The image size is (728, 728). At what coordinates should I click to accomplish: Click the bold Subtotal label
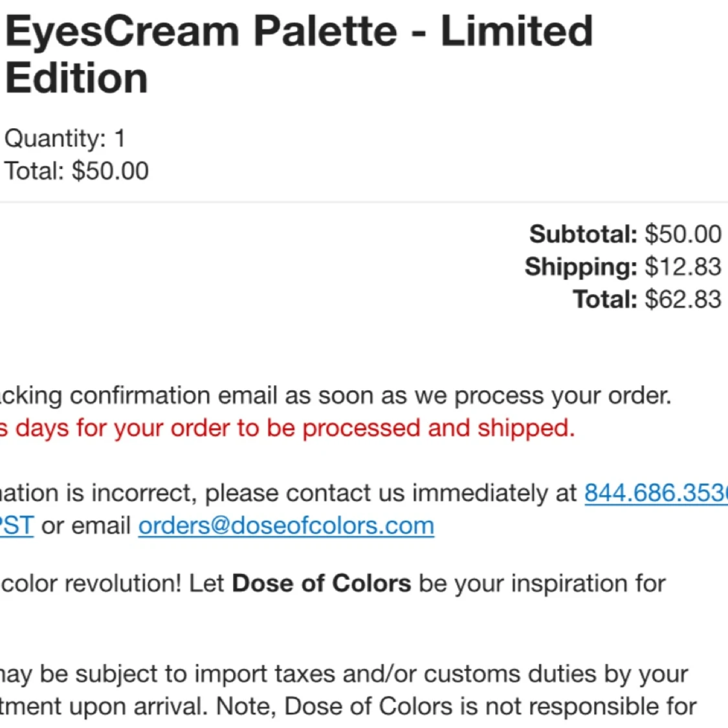point(583,234)
